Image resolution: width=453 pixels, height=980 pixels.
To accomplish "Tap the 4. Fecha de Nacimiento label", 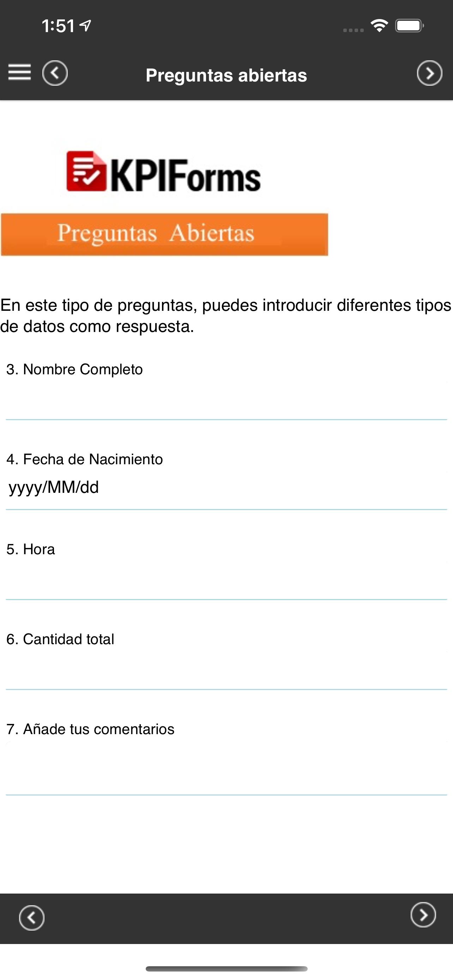I will [x=84, y=459].
